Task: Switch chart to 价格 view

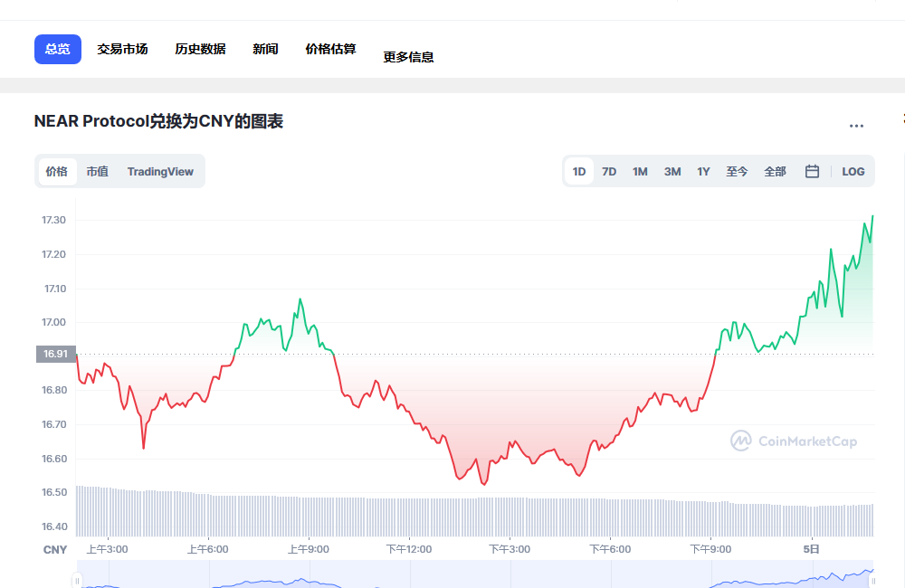Action: (57, 171)
